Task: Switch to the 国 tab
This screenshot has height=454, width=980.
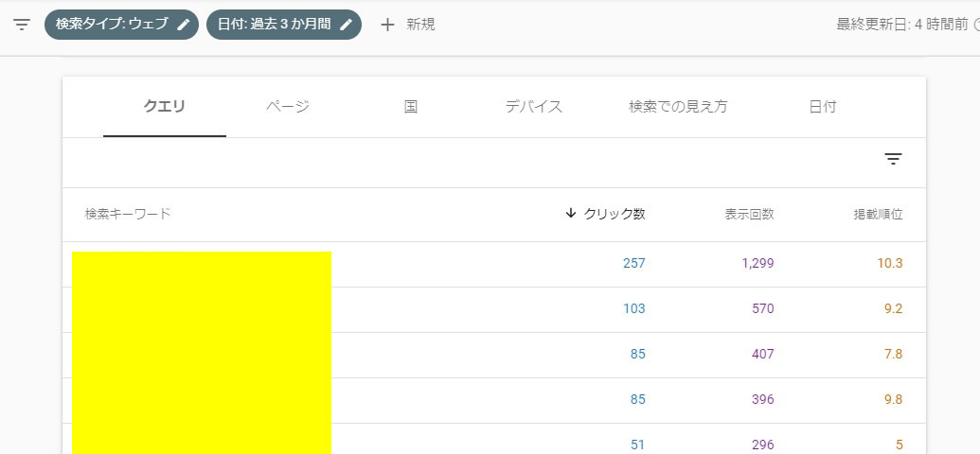Action: (411, 107)
